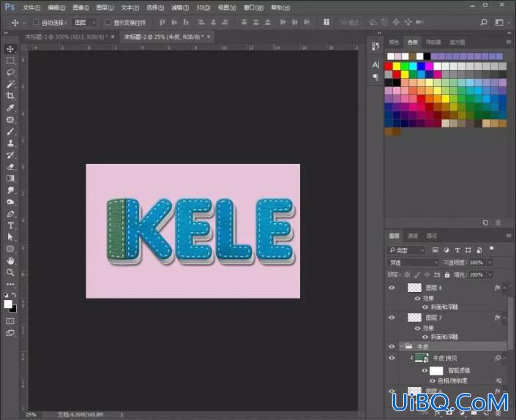516x420 pixels.
Task: Open the 窗口(W) menu
Action: [253, 7]
